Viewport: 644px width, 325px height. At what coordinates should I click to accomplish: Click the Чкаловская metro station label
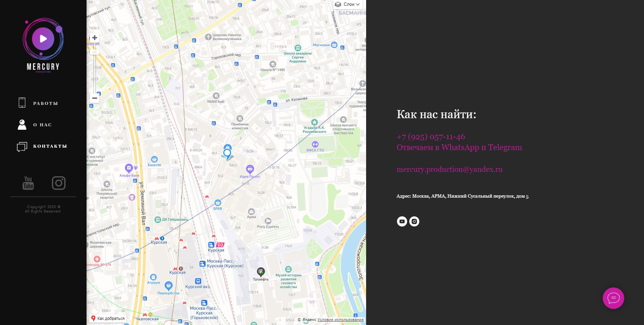pyautogui.click(x=147, y=319)
